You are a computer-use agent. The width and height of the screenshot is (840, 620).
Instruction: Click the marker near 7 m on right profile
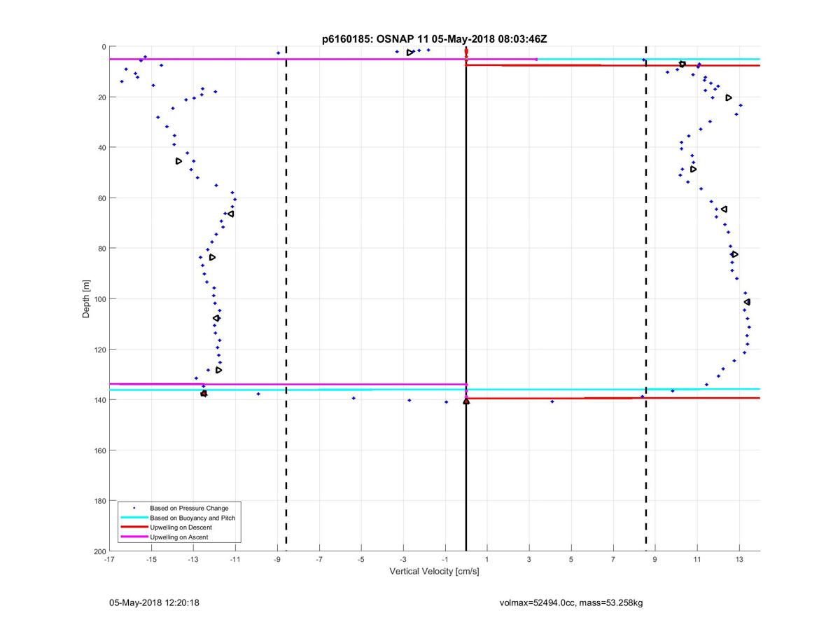tap(682, 64)
